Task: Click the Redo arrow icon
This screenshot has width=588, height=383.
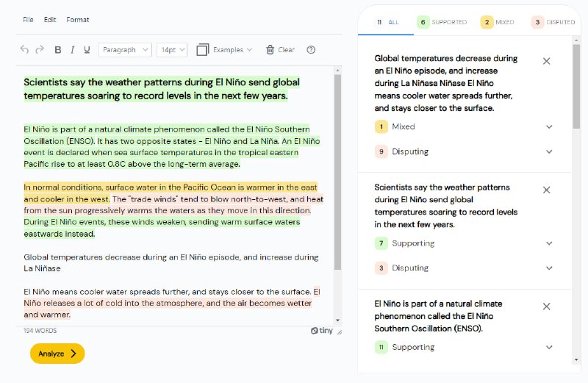Action: coord(40,50)
